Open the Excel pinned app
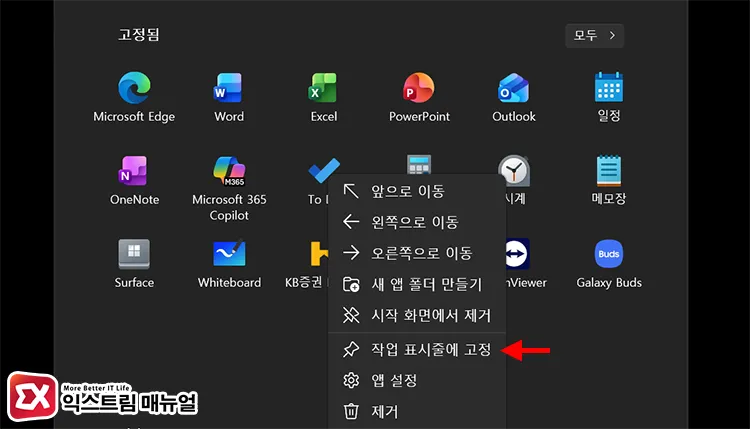 (x=323, y=88)
